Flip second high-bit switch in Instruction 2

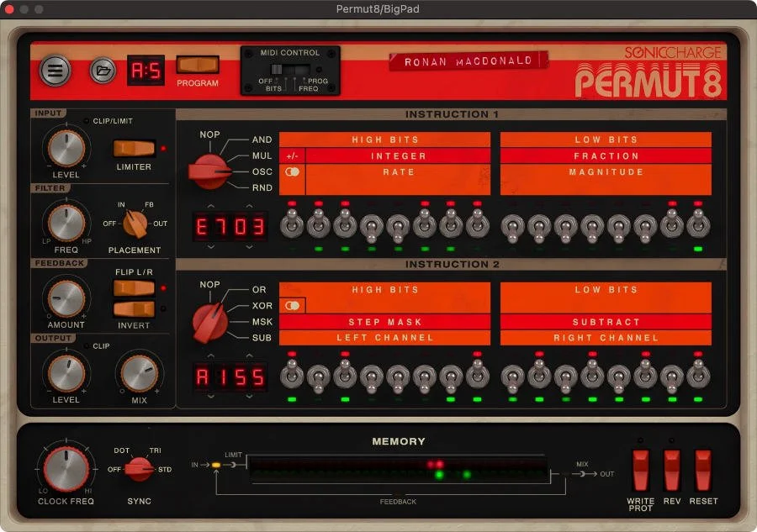pyautogui.click(x=318, y=377)
